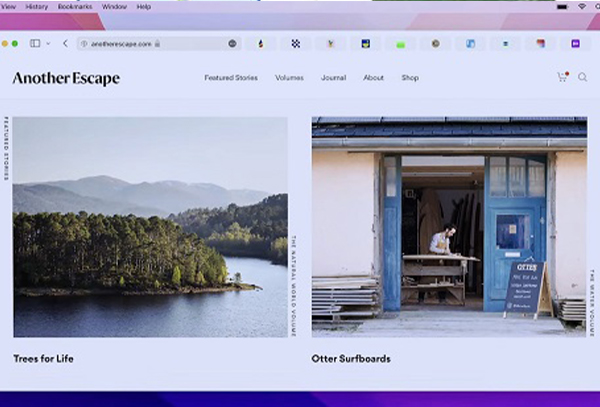The height and width of the screenshot is (407, 600).
Task: Switch to tab with light blue square favicon
Action: (x=470, y=44)
